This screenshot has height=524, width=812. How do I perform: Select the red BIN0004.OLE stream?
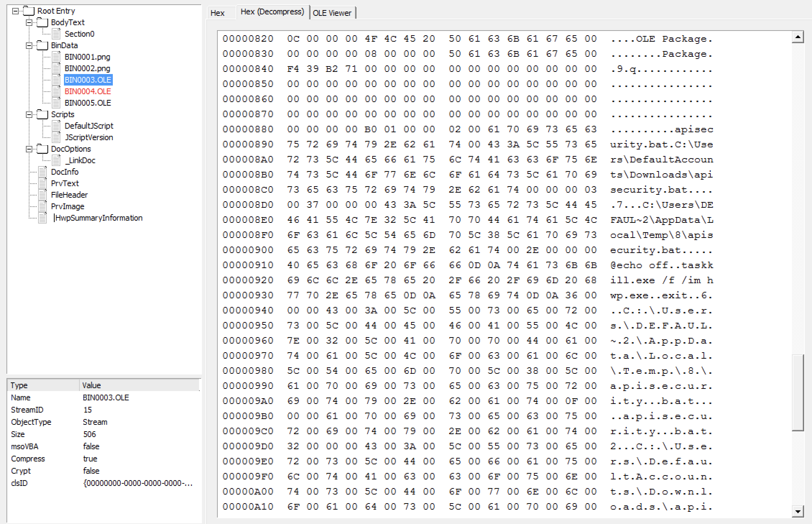pos(88,91)
